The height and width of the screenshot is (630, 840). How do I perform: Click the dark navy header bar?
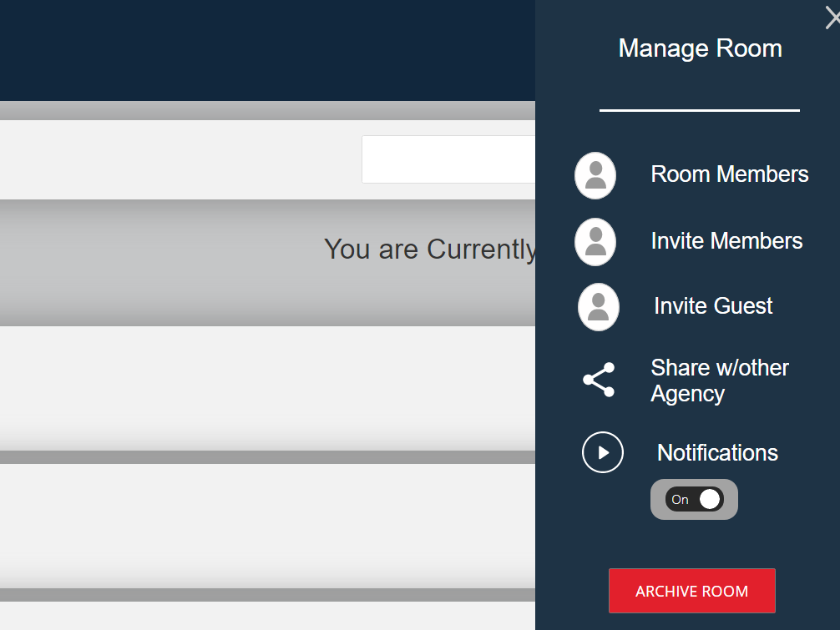tap(267, 50)
